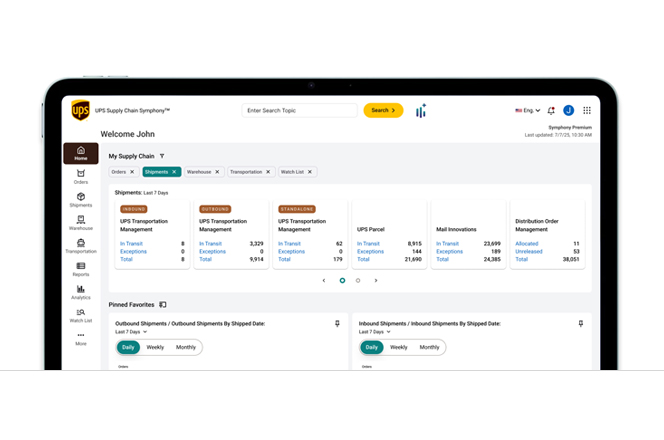Open the Eng language dropdown
The height and width of the screenshot is (440, 664).
coord(528,111)
